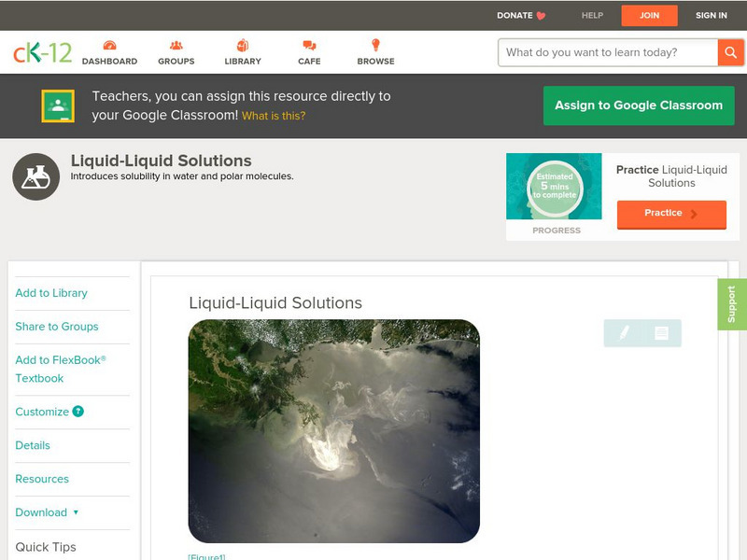Click Add to FlexBook Textbook link
The width and height of the screenshot is (747, 560).
(61, 369)
